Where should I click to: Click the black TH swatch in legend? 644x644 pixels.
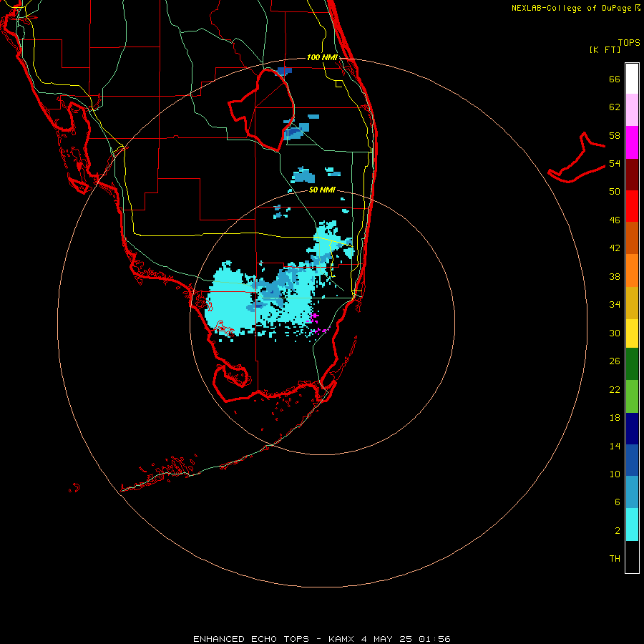click(x=632, y=557)
